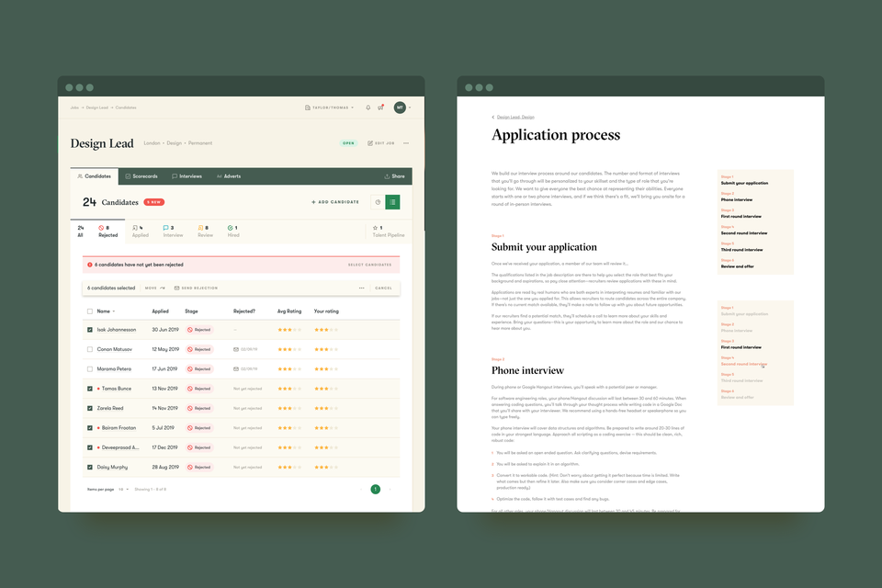Viewport: 882px width, 588px height.
Task: Expand the arrow next to the MT avatar
Action: coord(410,107)
